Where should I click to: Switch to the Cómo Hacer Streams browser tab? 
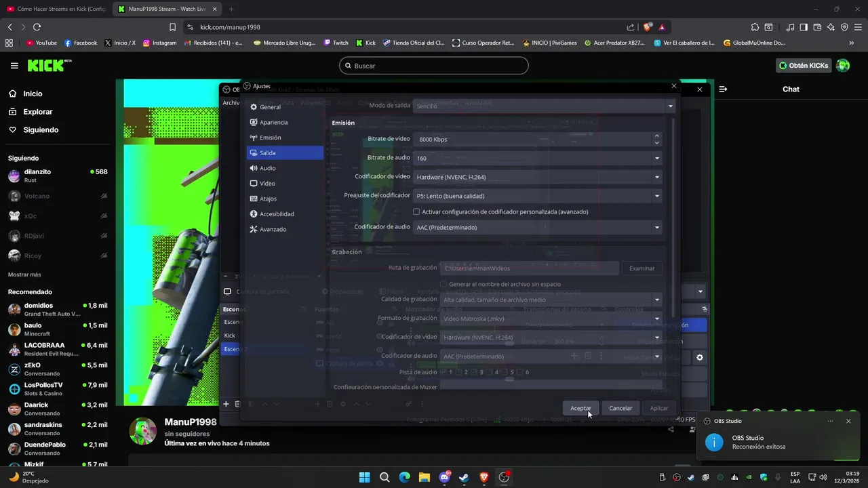pos(56,9)
